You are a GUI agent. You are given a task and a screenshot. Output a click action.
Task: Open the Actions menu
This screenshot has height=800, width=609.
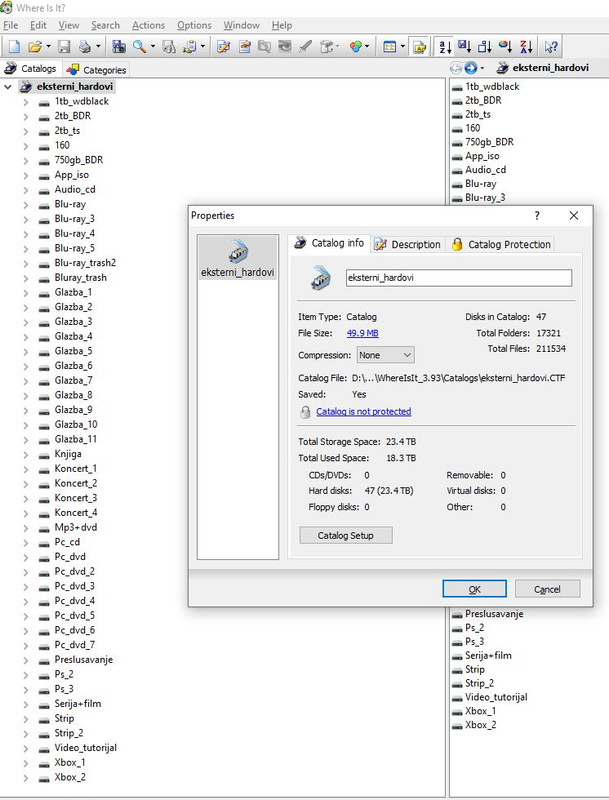point(148,26)
